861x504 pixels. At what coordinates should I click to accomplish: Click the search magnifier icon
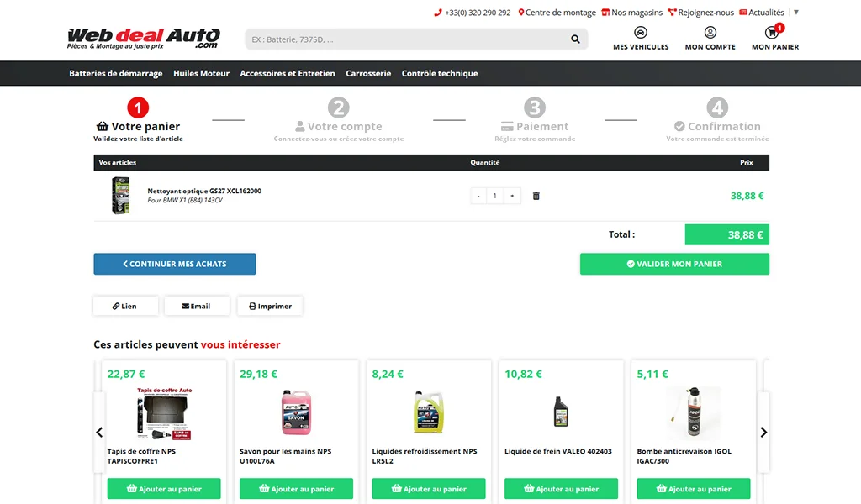(575, 39)
